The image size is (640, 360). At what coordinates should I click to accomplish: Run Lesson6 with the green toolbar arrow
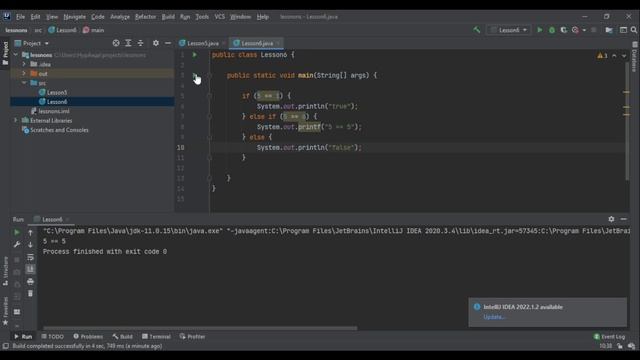pos(540,30)
